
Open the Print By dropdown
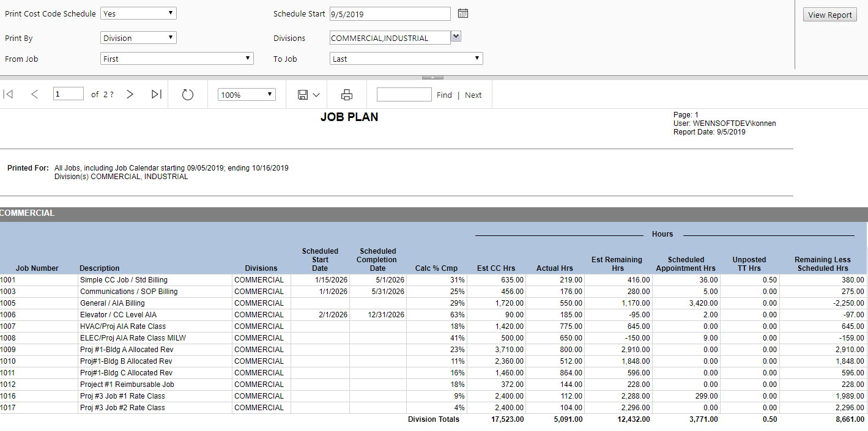pos(138,38)
